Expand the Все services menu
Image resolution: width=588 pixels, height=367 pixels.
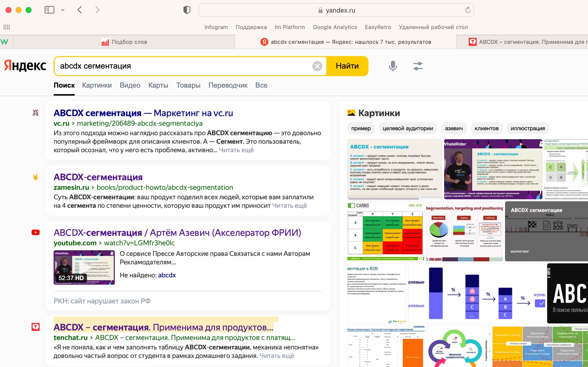pos(261,85)
